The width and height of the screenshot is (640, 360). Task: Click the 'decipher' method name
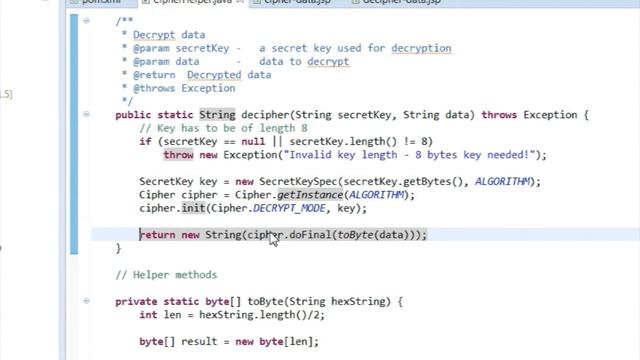pos(265,115)
